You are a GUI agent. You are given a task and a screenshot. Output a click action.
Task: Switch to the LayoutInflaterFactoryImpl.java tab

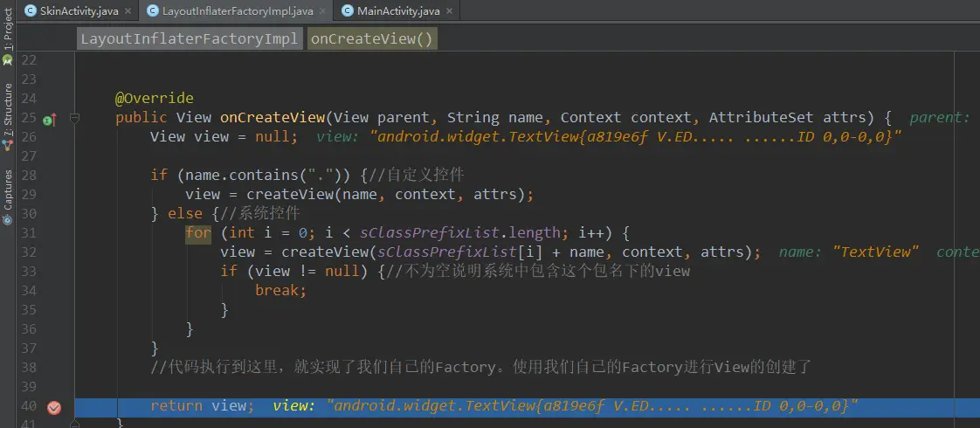coord(237,10)
